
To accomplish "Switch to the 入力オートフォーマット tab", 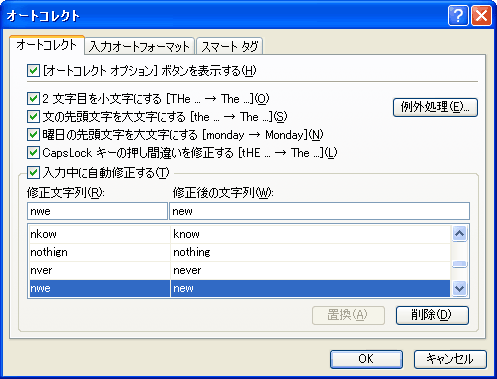I will pos(139,46).
